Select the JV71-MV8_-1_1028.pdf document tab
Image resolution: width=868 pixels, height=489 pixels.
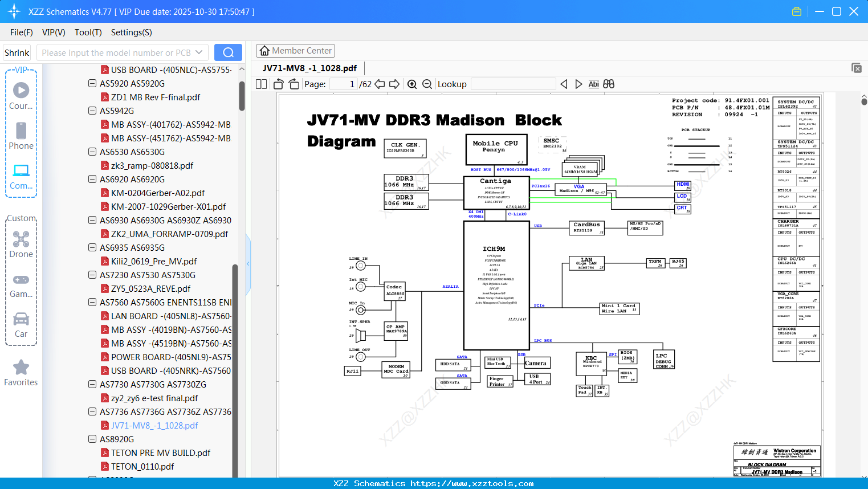309,68
